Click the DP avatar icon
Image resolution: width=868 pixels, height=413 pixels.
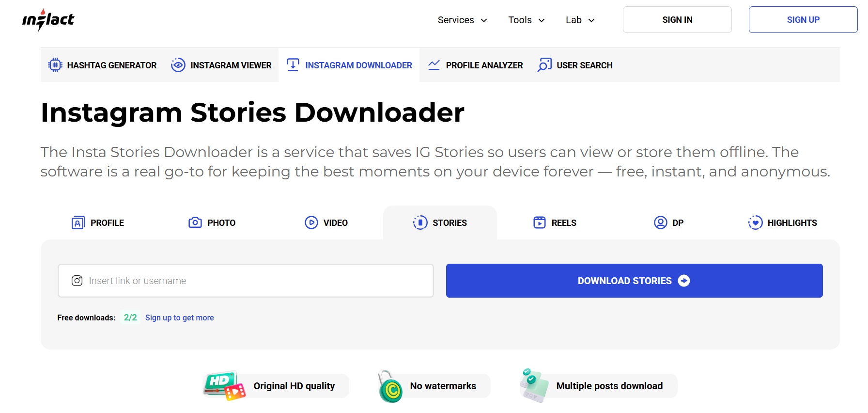(x=661, y=222)
